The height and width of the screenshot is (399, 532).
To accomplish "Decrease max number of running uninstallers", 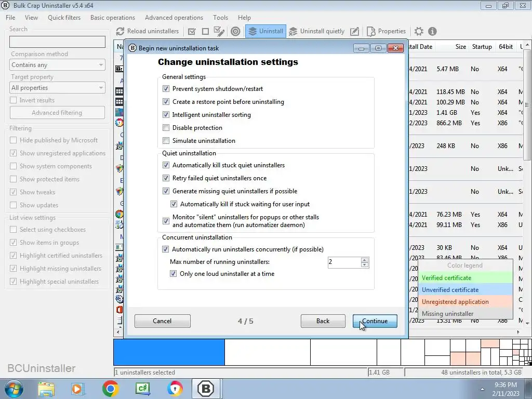I will point(365,264).
